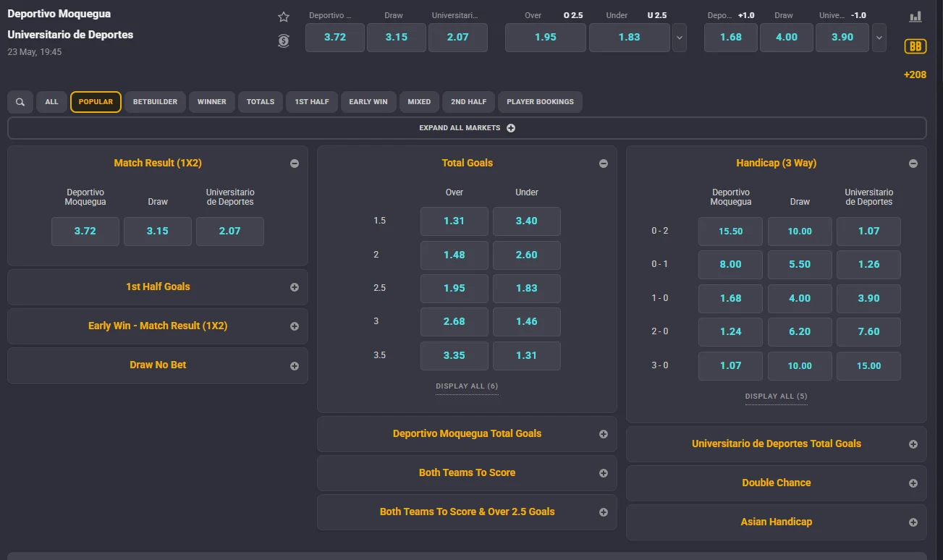Pick Deportivo Moquegua 3.72 in Match Result panel
Viewport: 943px width, 560px height.
tap(85, 232)
